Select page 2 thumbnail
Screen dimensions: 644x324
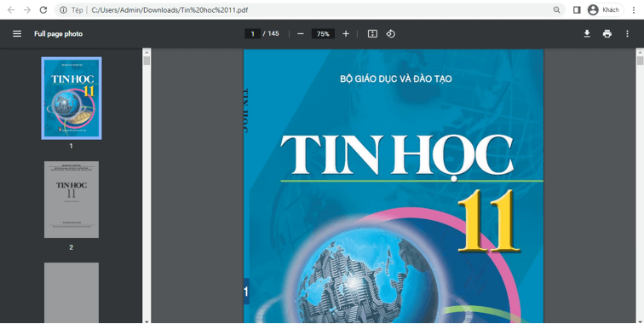(72, 200)
